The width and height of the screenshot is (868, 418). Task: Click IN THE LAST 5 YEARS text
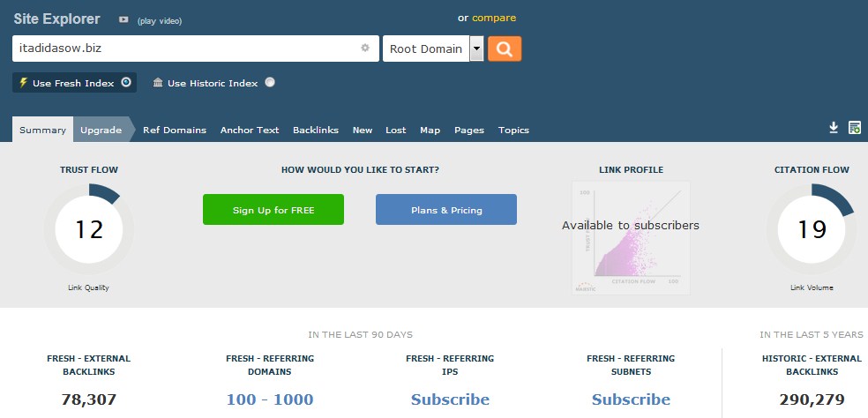tap(811, 334)
